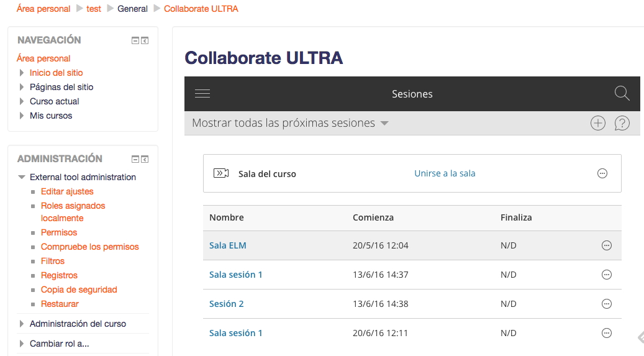Open options for Sala sesión 1 on 20/6/16

tap(607, 333)
